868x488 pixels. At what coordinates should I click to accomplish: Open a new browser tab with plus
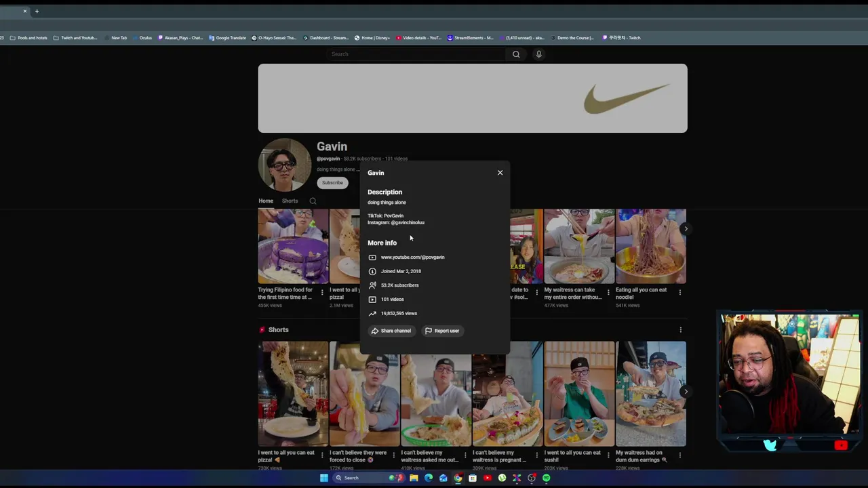pos(37,11)
